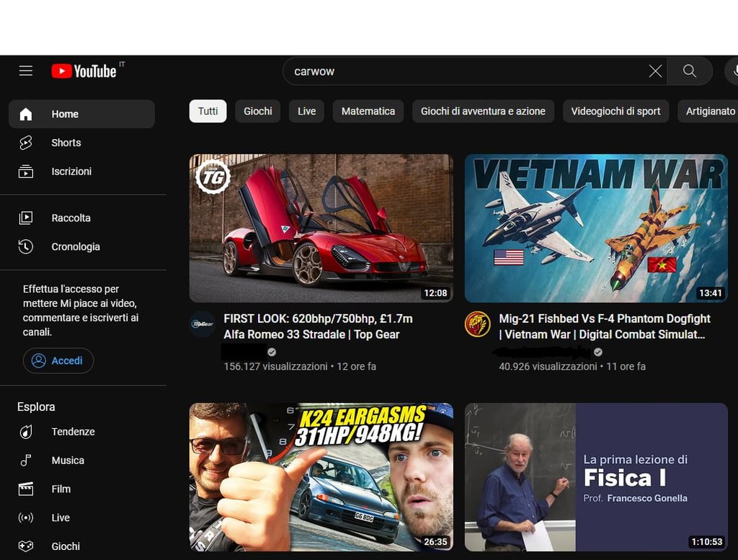
Task: Go to Iscrizioni in sidebar
Action: tap(71, 172)
